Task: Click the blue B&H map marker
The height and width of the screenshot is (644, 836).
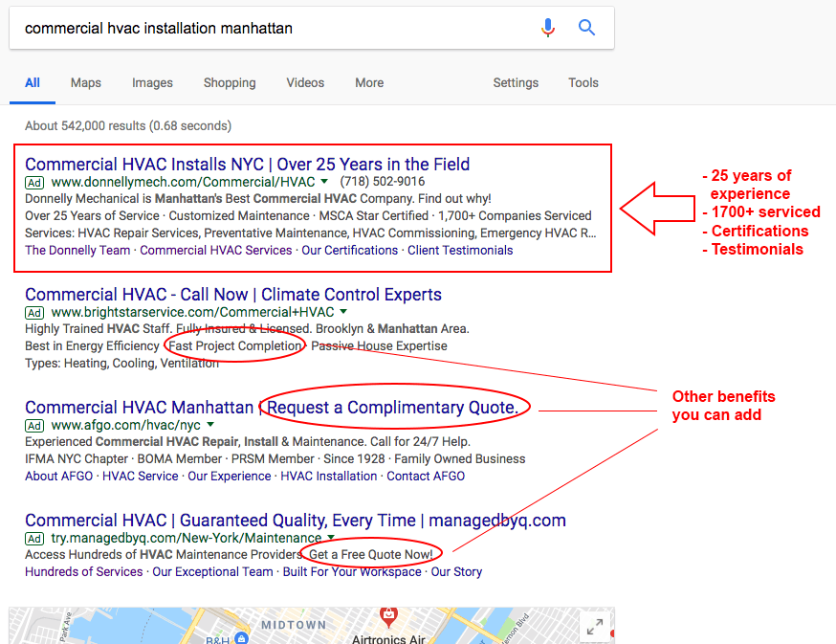Action: [x=242, y=637]
